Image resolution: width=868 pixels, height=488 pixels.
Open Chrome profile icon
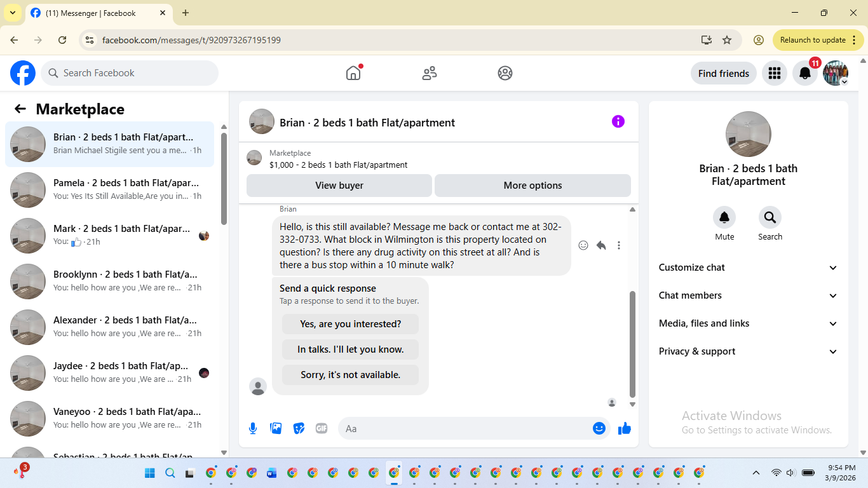coord(759,40)
